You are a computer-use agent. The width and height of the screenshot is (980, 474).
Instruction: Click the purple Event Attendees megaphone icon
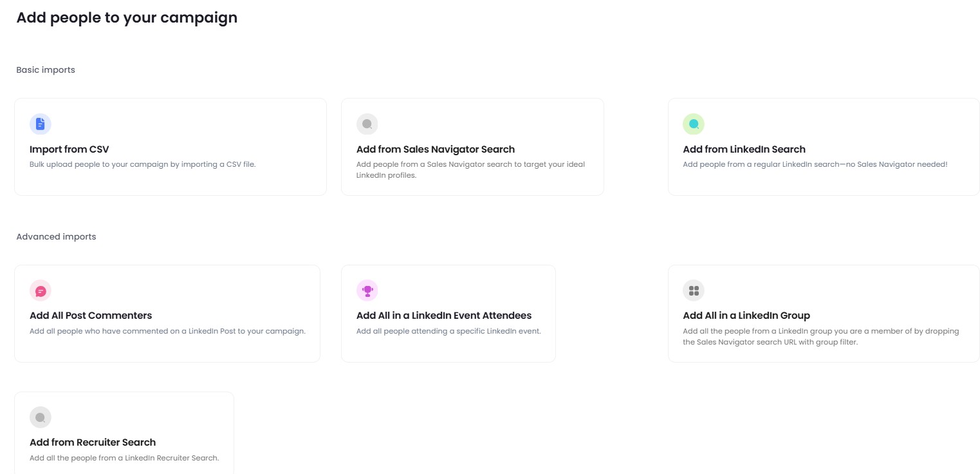[367, 290]
